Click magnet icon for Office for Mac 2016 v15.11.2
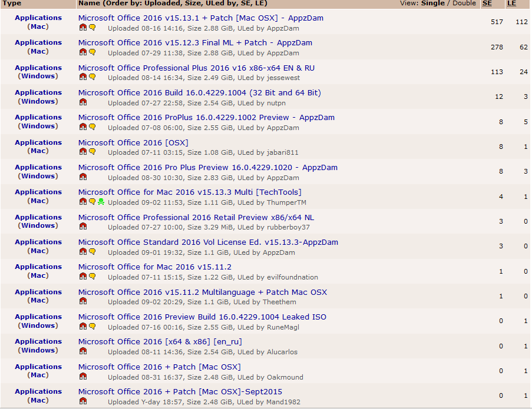The height and width of the screenshot is (409, 532). 83,277
